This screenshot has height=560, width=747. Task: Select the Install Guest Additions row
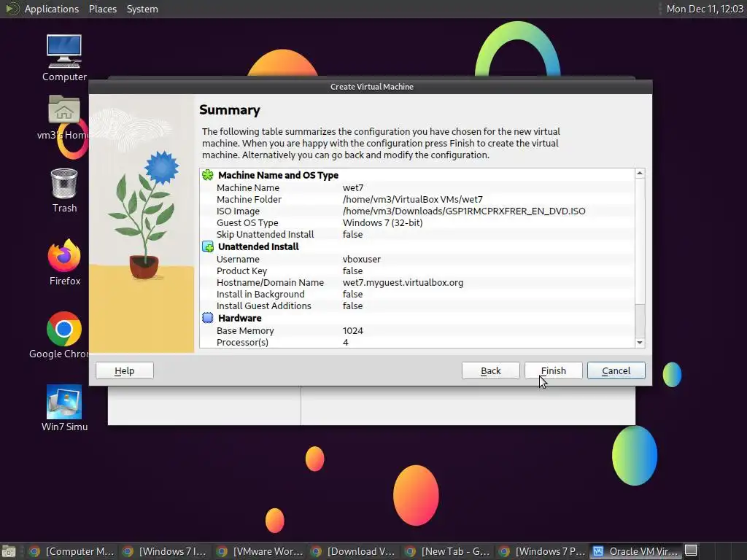point(417,306)
